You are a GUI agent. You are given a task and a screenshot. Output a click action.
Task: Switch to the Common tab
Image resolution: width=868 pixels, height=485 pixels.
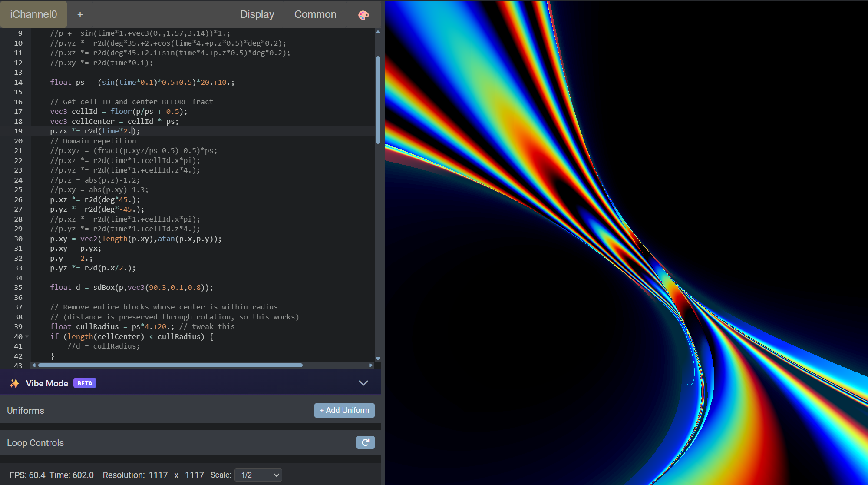pos(315,14)
